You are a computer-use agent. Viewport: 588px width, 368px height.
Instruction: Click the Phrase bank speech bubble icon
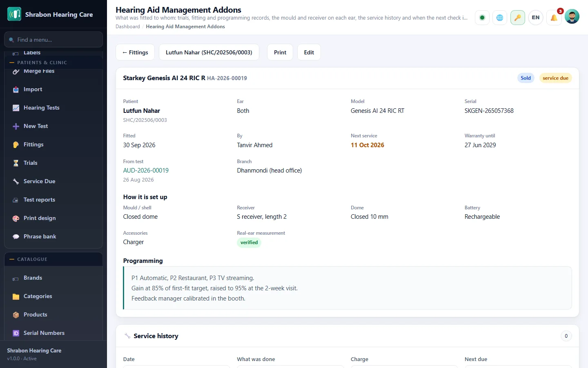(16, 237)
